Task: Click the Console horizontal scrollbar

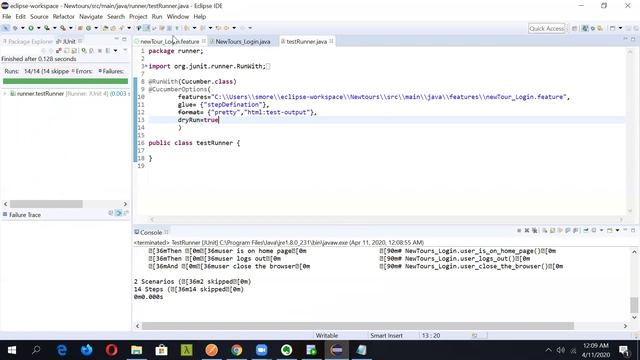Action: click(x=358, y=326)
